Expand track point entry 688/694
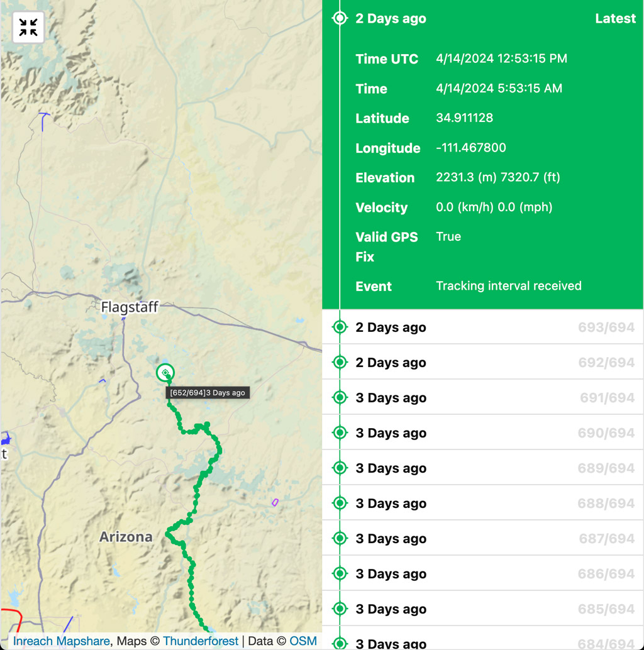644x650 pixels. 482,503
